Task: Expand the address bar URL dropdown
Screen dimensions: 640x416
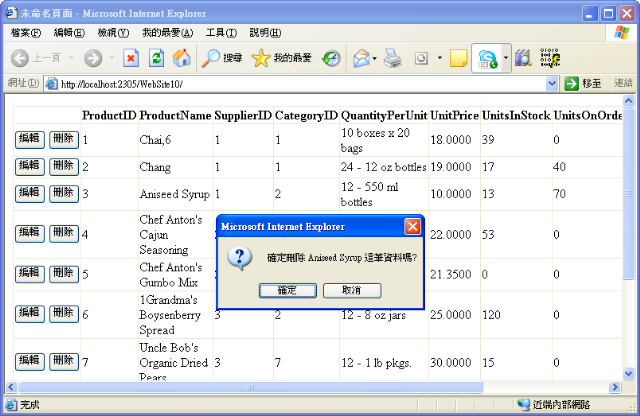Action: 552,84
